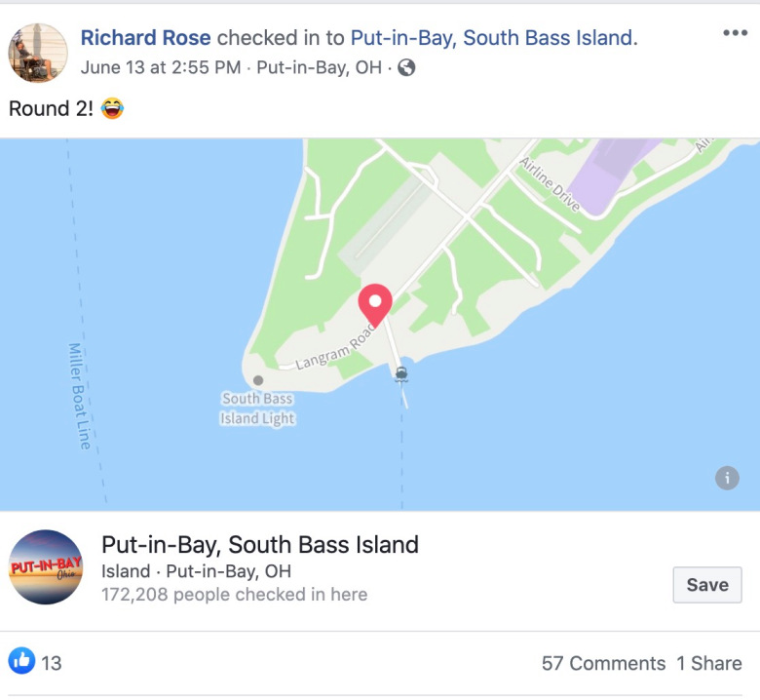The image size is (760, 700).
Task: Click the laughing emoji in post text
Action: pos(113,108)
